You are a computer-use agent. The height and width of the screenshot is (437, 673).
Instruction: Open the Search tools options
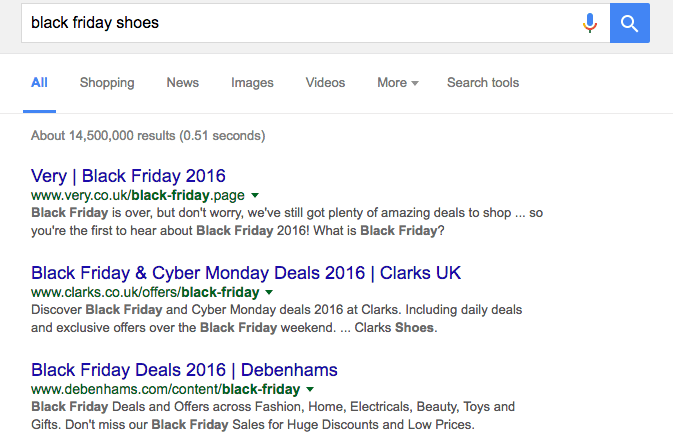point(483,83)
